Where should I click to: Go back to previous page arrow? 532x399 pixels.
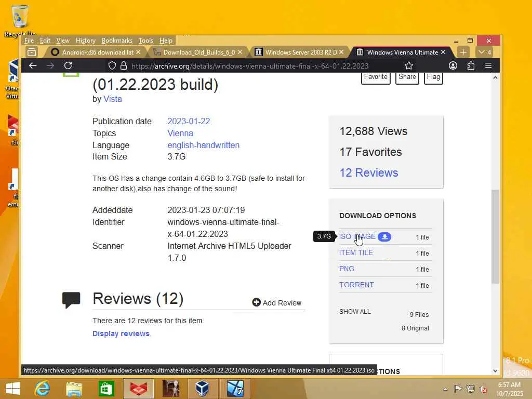click(x=33, y=65)
